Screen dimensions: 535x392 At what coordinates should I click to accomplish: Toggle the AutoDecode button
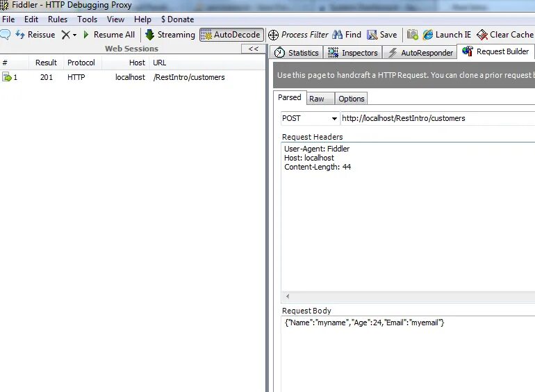[231, 35]
